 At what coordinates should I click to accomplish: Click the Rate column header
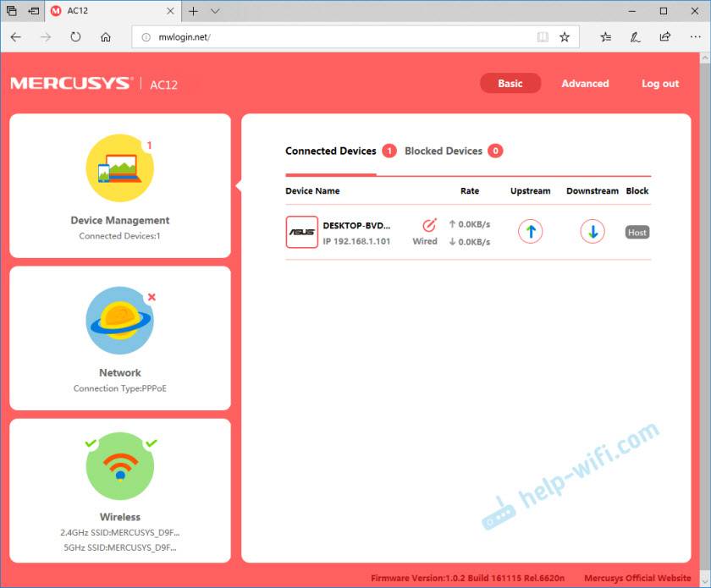(470, 191)
